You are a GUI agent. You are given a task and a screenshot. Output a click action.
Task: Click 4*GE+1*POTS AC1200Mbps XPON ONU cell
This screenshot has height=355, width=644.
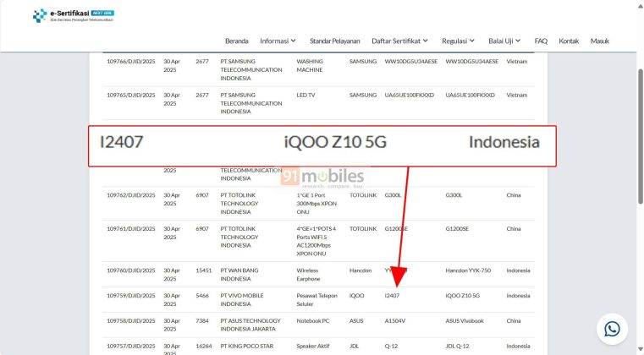316,241
